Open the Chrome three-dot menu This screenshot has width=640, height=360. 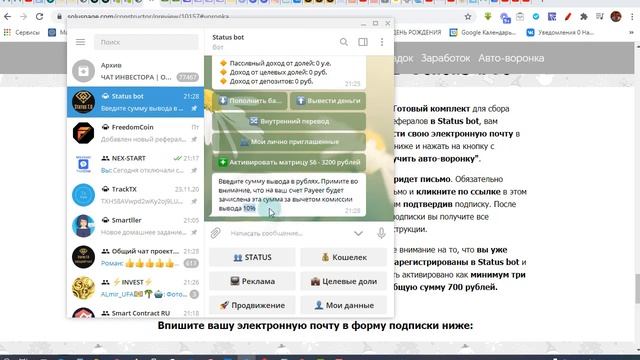pos(632,17)
